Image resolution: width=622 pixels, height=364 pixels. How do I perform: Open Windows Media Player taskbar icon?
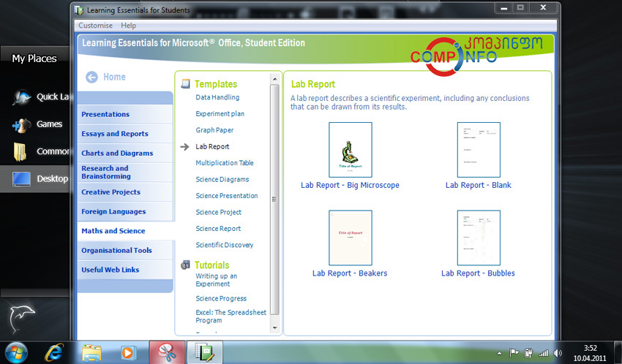click(x=128, y=352)
